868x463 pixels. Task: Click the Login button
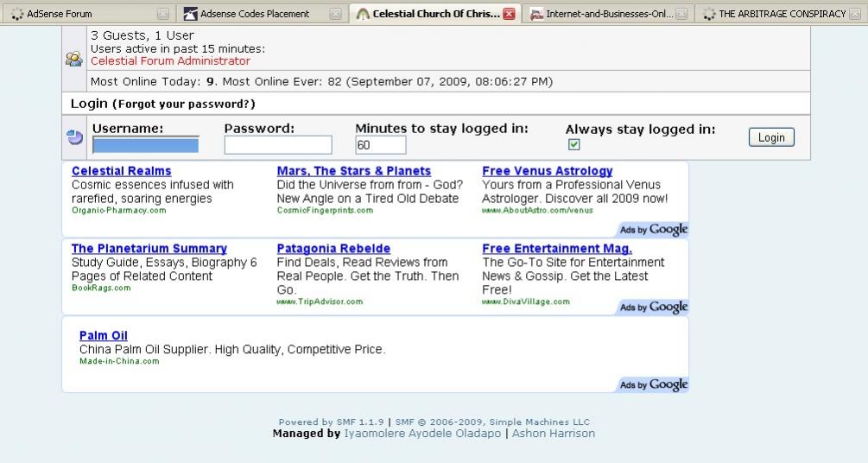click(x=771, y=137)
